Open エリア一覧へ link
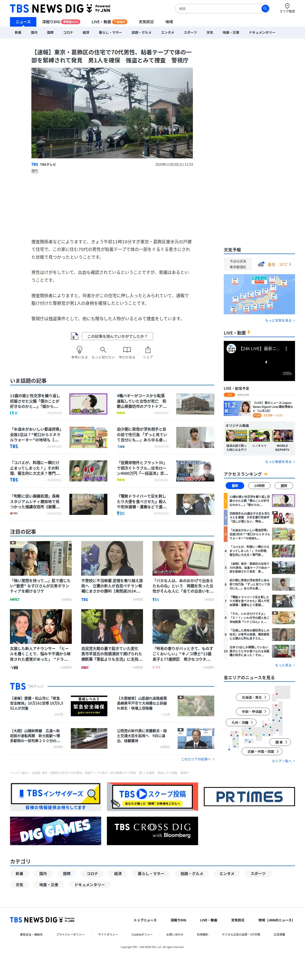Viewport: 305px width, 980px height. pyautogui.click(x=283, y=761)
